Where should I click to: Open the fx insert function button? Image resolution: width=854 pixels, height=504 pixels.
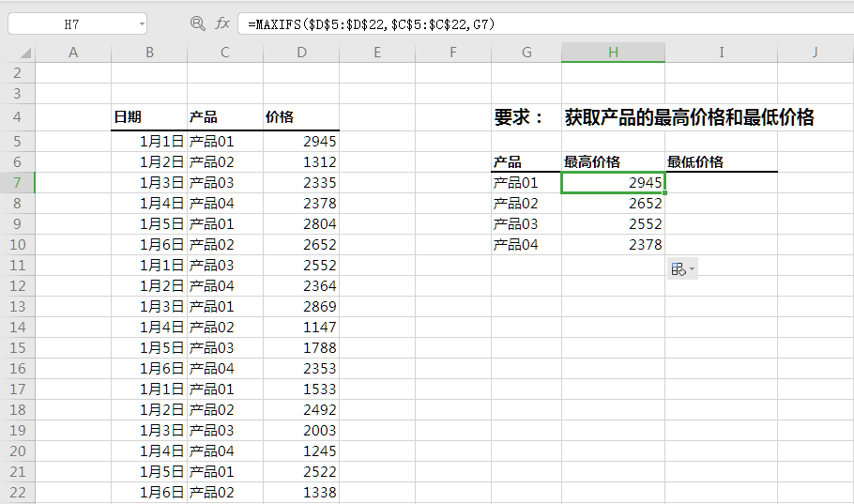[222, 23]
